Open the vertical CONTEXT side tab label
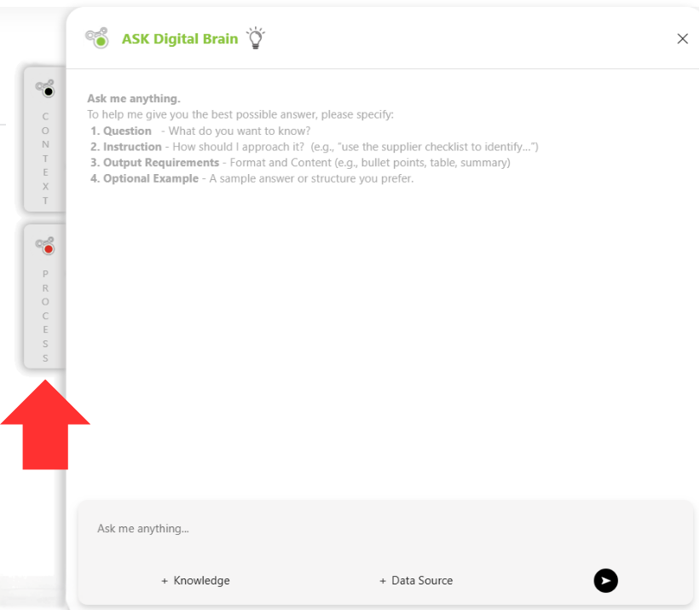 pyautogui.click(x=45, y=158)
